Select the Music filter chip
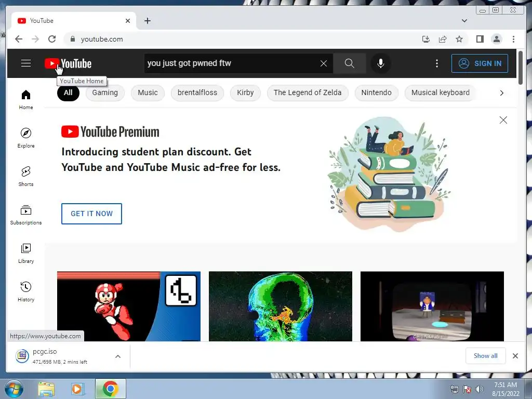The image size is (532, 399). [x=148, y=92]
